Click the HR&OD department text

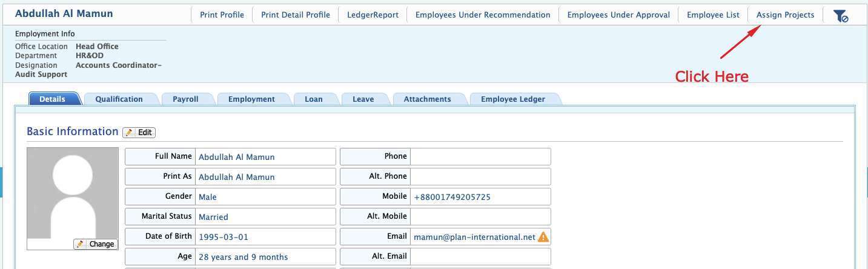[90, 56]
